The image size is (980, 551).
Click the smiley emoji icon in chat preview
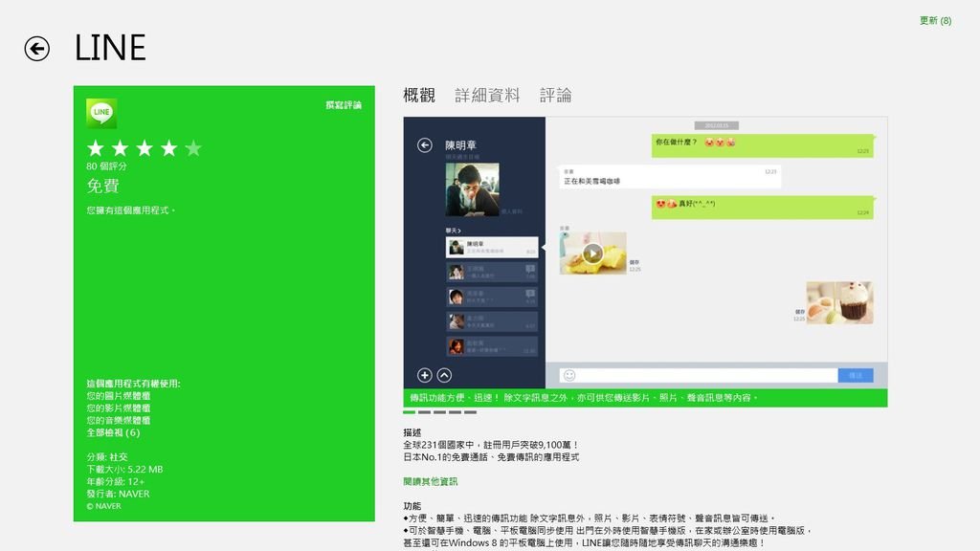[x=569, y=375]
